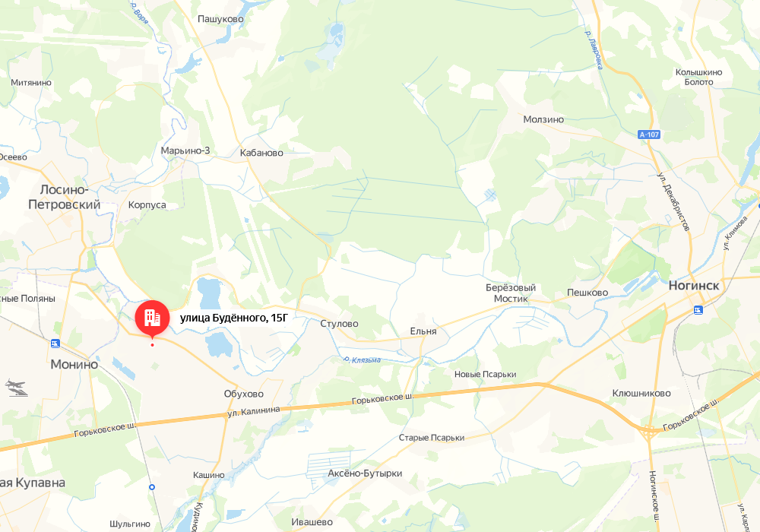This screenshot has width=760, height=532.
Task: Click the Ногинск city label
Action: (694, 286)
